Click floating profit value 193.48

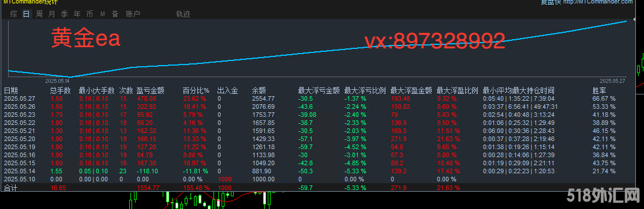[x=400, y=98]
